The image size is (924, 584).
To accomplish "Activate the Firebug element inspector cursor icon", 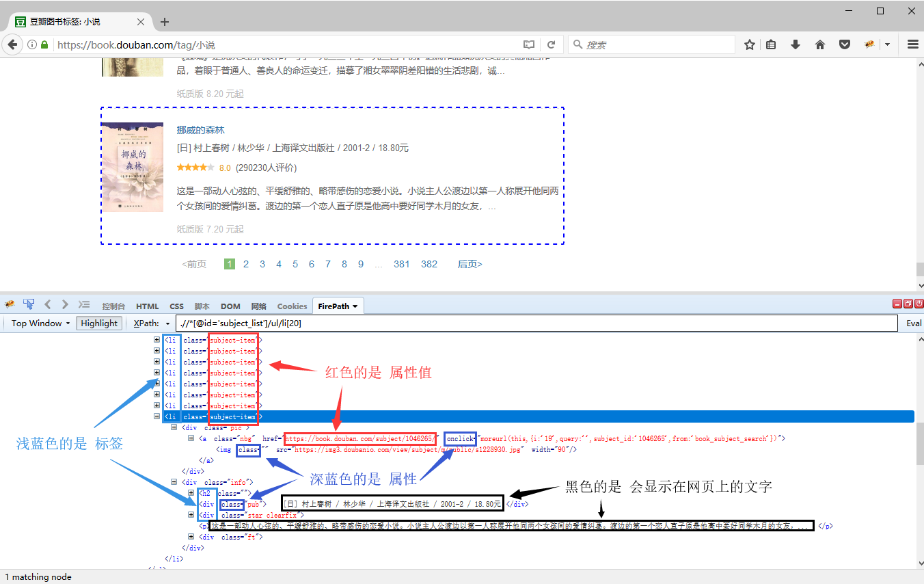I will pyautogui.click(x=29, y=305).
